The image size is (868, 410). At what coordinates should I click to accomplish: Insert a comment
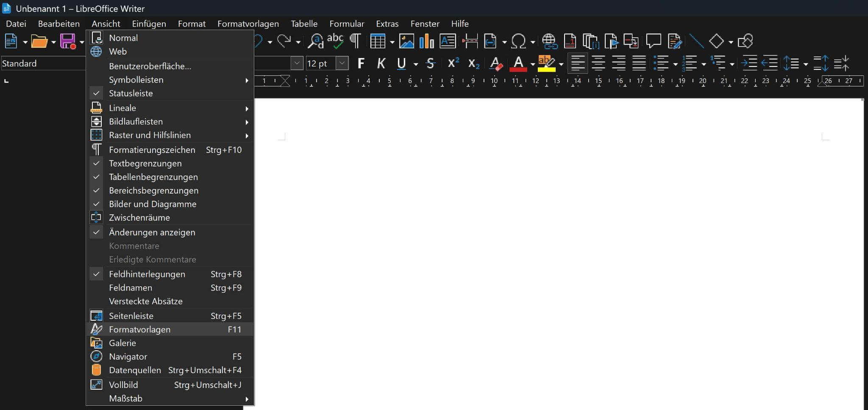coord(654,41)
